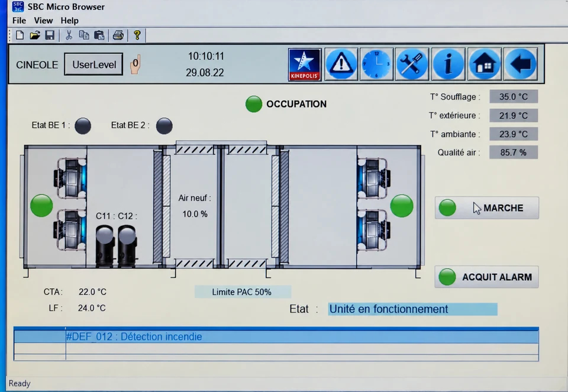Open the Help menu
This screenshot has height=392, width=568.
point(70,21)
